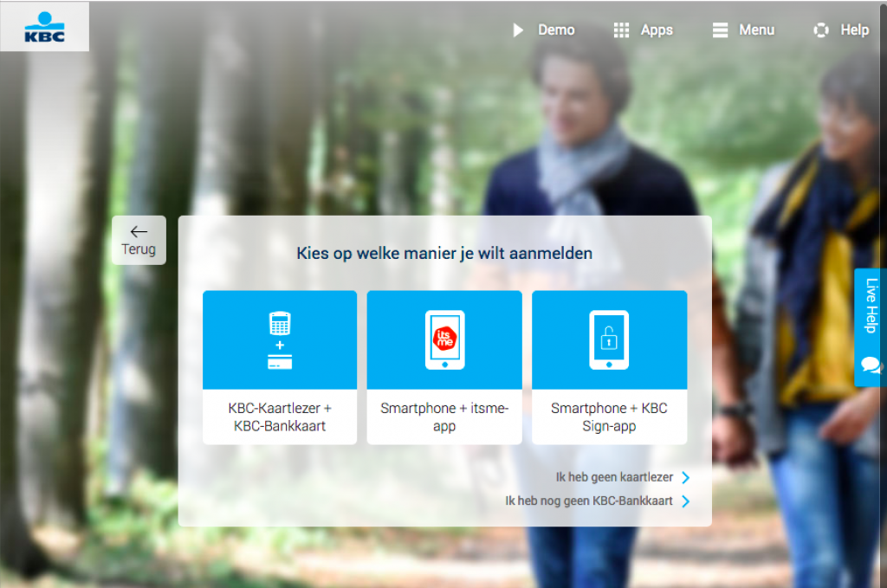Click chevron next to 'Ik heb geen kaartlezer'
The height and width of the screenshot is (588, 887).
tap(685, 477)
